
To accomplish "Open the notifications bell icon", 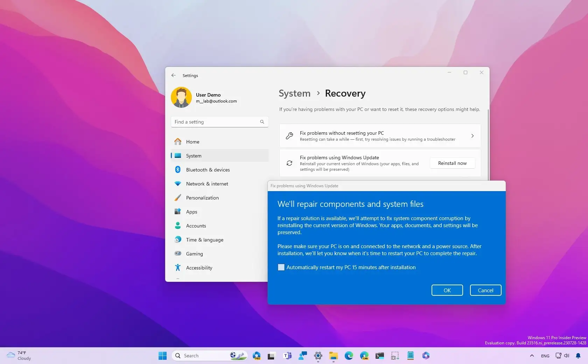I will [578, 356].
